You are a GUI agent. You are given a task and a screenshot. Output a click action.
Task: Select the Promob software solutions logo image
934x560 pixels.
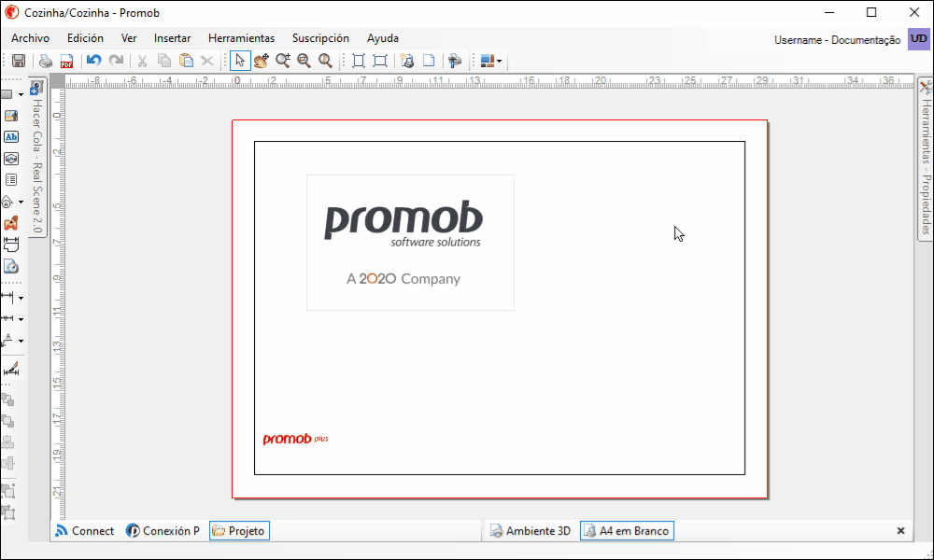pyautogui.click(x=410, y=243)
